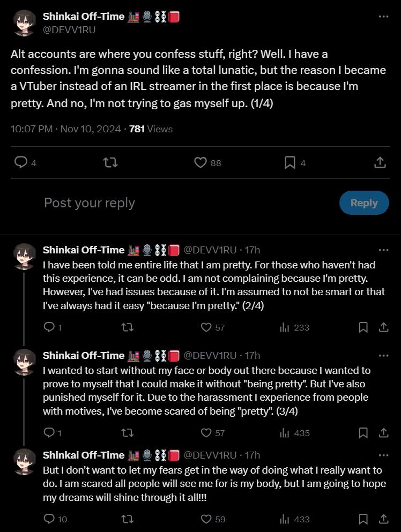Open the more menu on the 3/4 reply

(383, 356)
